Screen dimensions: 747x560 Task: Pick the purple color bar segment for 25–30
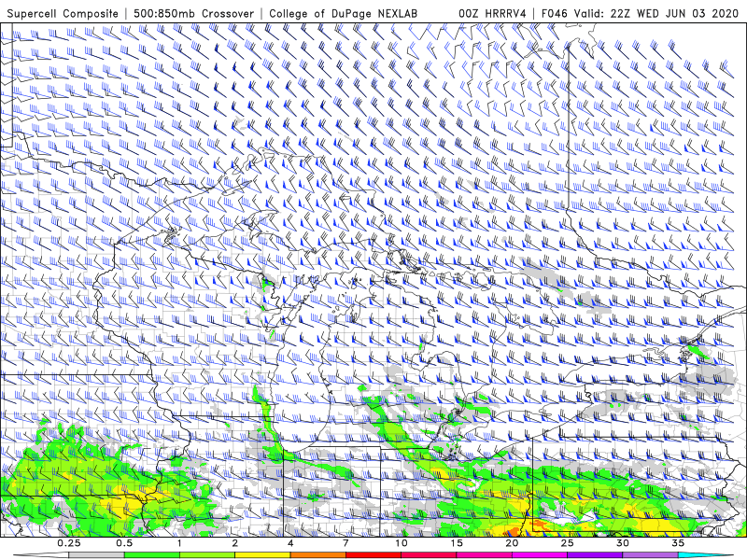[x=595, y=555]
